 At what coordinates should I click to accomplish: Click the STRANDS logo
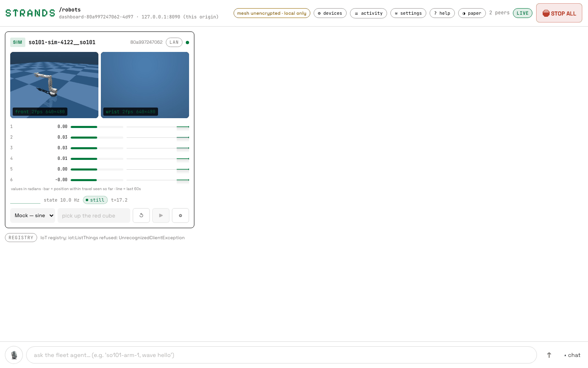[x=30, y=13]
